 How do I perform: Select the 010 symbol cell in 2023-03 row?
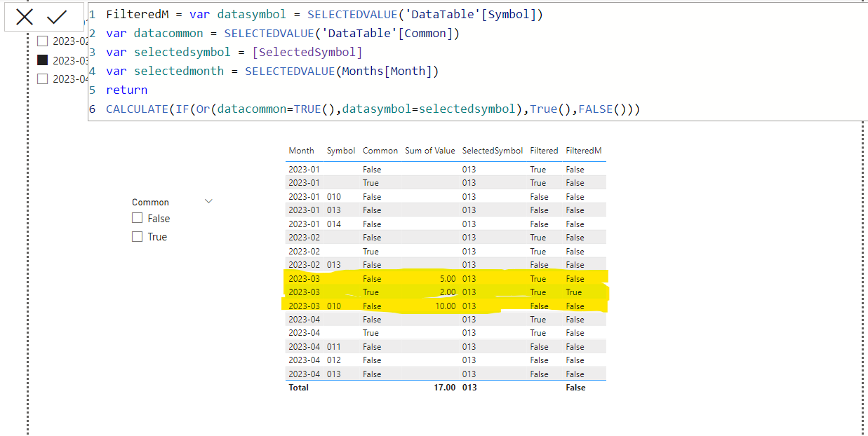334,306
